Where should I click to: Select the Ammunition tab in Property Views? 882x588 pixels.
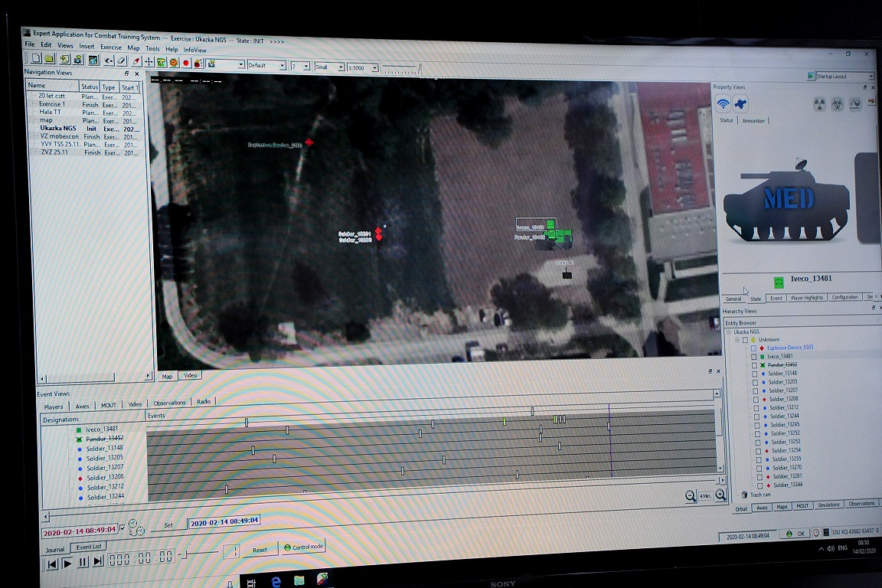click(x=753, y=121)
